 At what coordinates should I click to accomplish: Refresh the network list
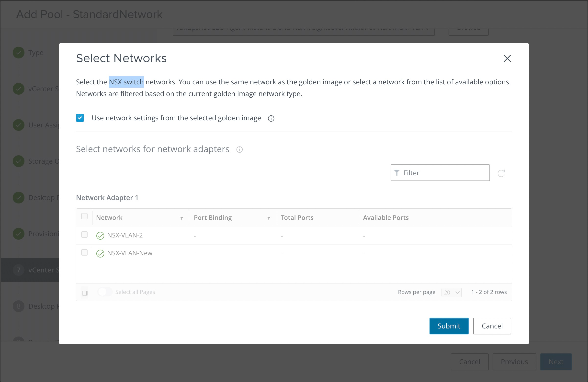point(501,173)
